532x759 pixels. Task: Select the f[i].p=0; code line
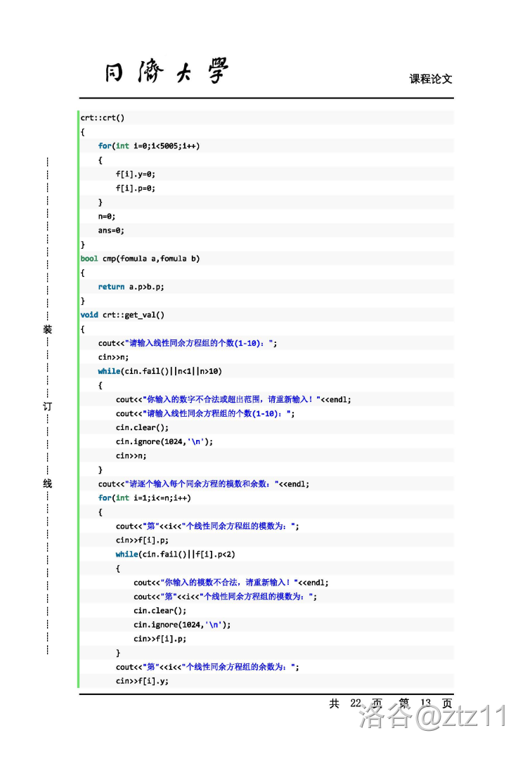tap(135, 188)
